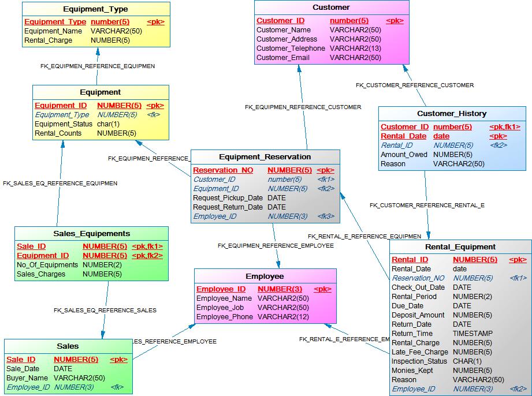This screenshot has width=532, height=396.
Task: Select Reservation_NO primary key in Equipment_Reservation
Action: [223, 170]
